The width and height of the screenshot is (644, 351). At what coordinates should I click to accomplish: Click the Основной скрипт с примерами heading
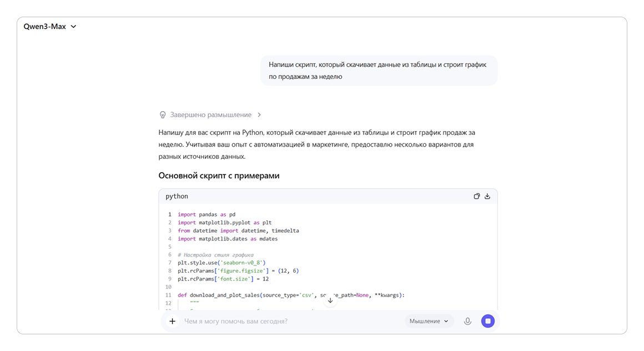point(219,175)
